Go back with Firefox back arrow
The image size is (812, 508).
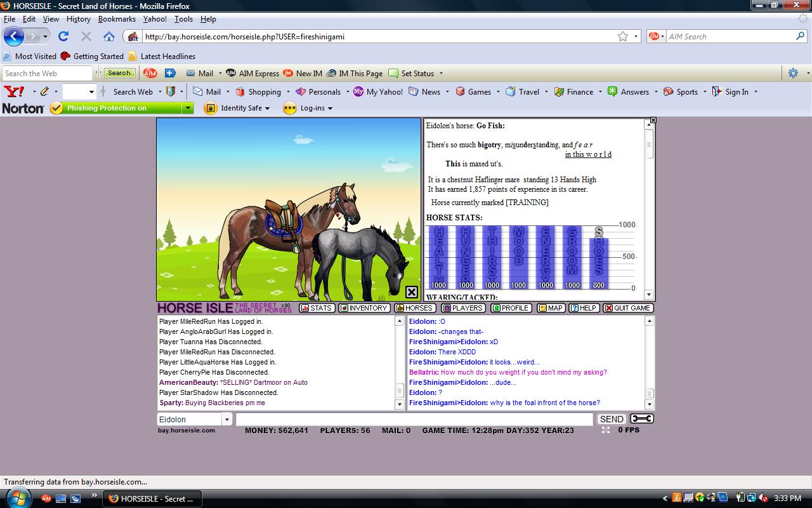click(x=14, y=36)
